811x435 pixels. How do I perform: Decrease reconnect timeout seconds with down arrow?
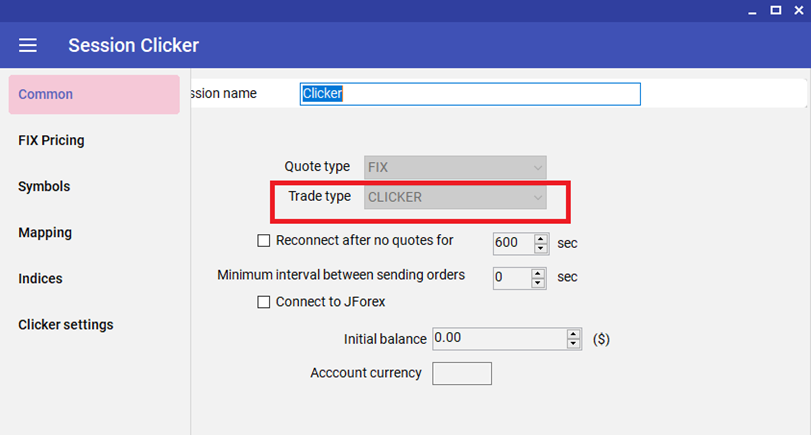point(542,247)
